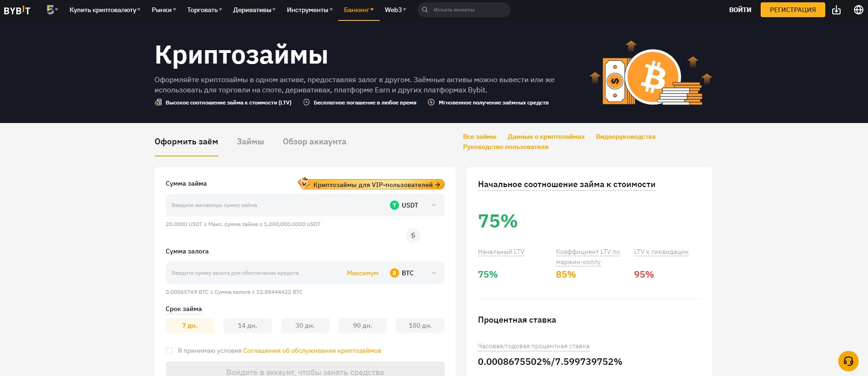This screenshot has width=868, height=376.
Task: Click the Коэффициент LTV по маржин-коллу label
Action: pyautogui.click(x=588, y=257)
